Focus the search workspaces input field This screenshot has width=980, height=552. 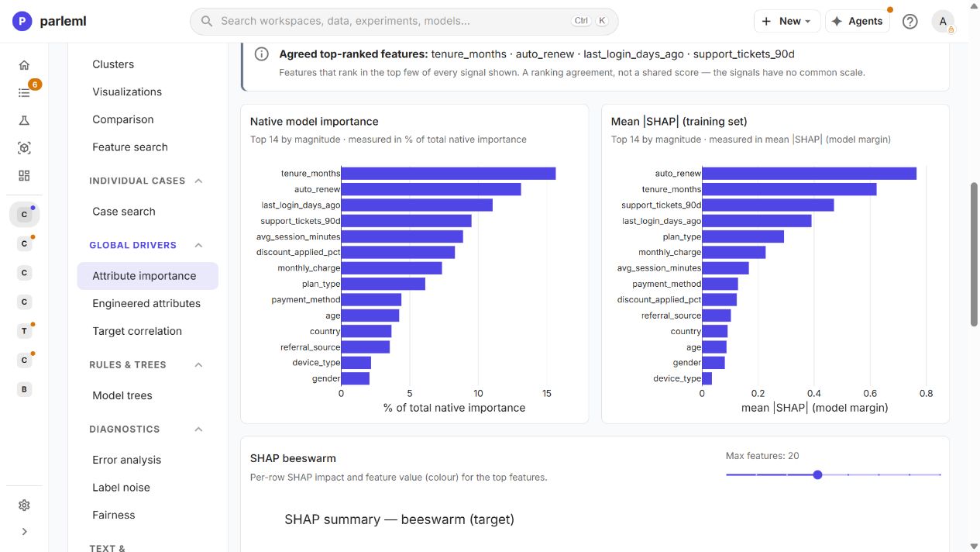click(x=404, y=22)
